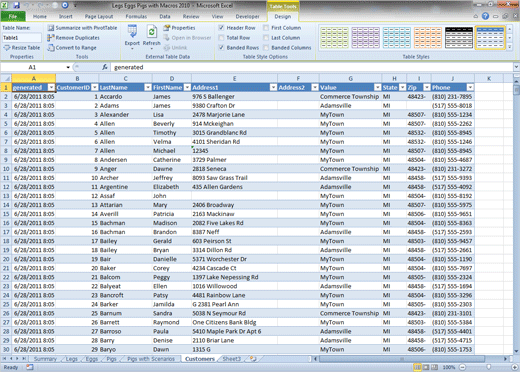The width and height of the screenshot is (520, 372).
Task: Switch to the Developer ribbon tab
Action: click(x=247, y=16)
